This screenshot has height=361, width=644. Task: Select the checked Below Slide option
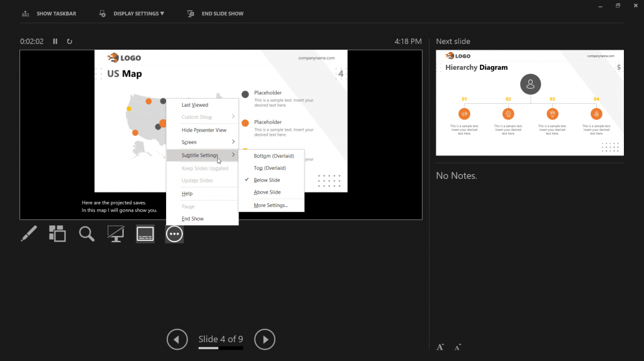[272, 180]
